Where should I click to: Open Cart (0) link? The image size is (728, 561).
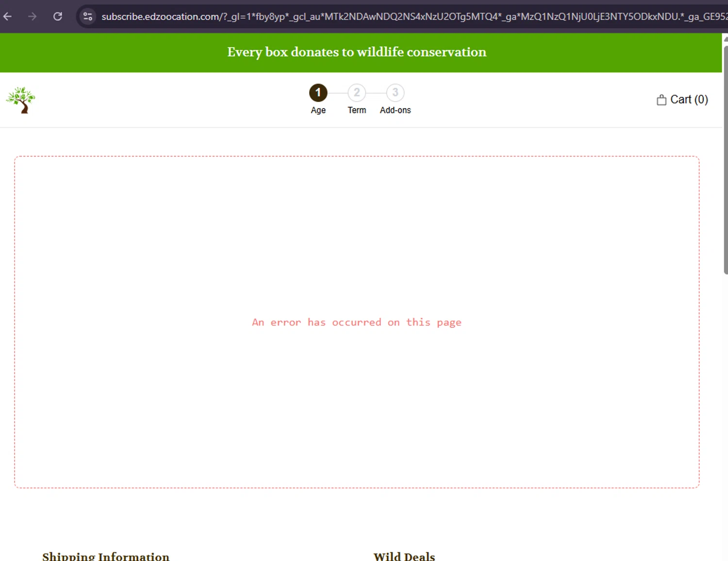[x=682, y=100]
